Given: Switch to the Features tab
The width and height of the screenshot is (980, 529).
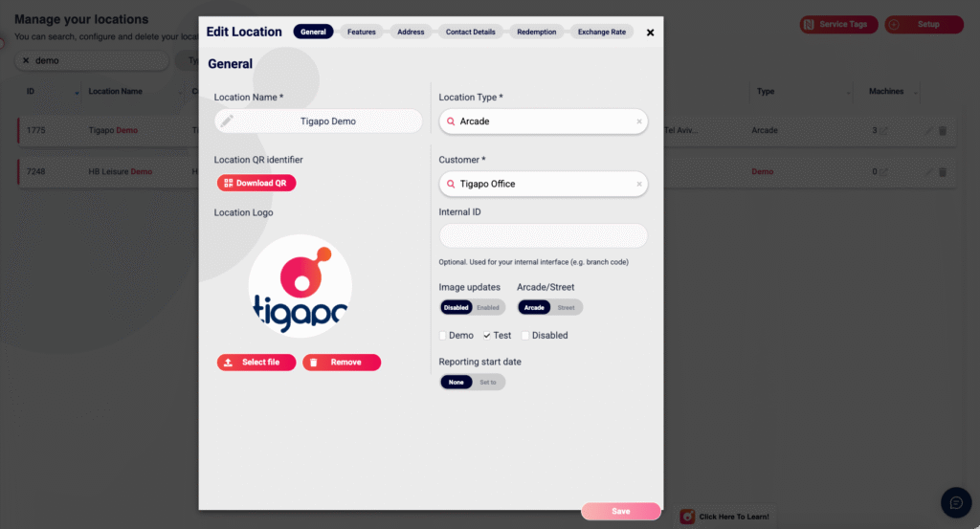Looking at the screenshot, I should (361, 33).
